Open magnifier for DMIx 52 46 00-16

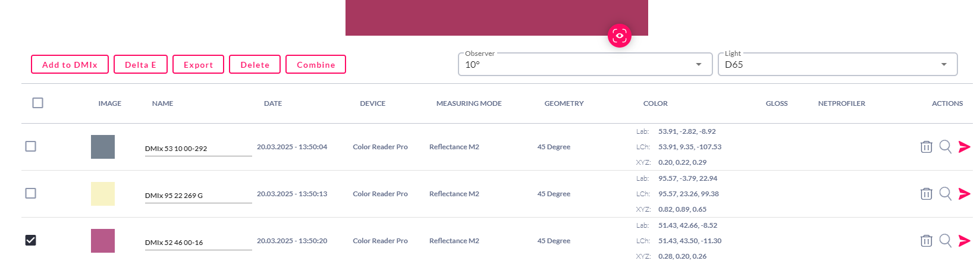(946, 240)
